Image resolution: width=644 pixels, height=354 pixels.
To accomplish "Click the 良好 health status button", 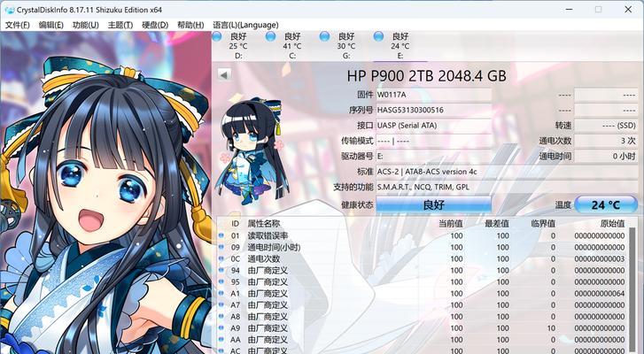I will [434, 204].
